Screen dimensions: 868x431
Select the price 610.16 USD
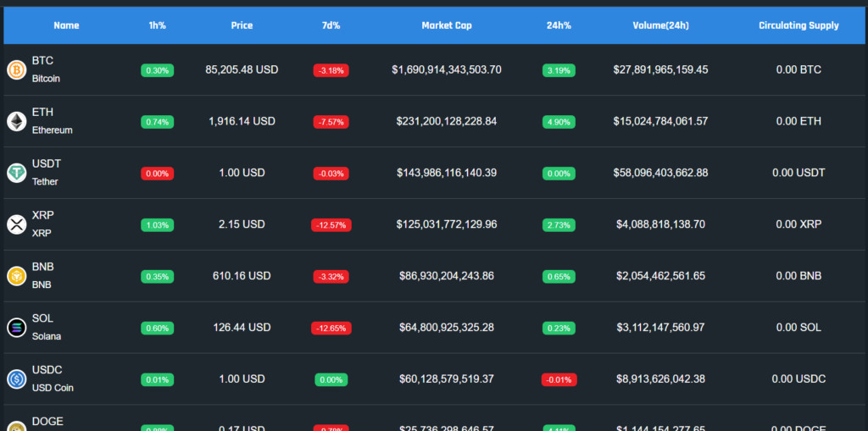[x=242, y=275]
